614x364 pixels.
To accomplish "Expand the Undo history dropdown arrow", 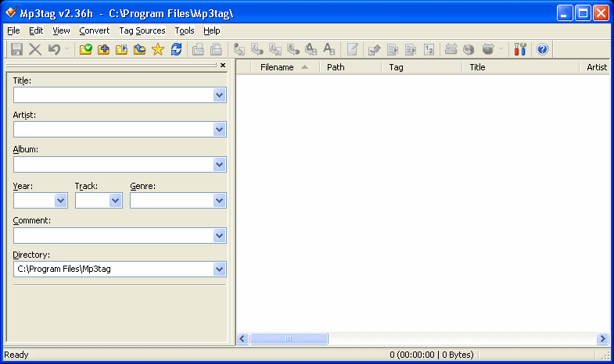I will 66,49.
